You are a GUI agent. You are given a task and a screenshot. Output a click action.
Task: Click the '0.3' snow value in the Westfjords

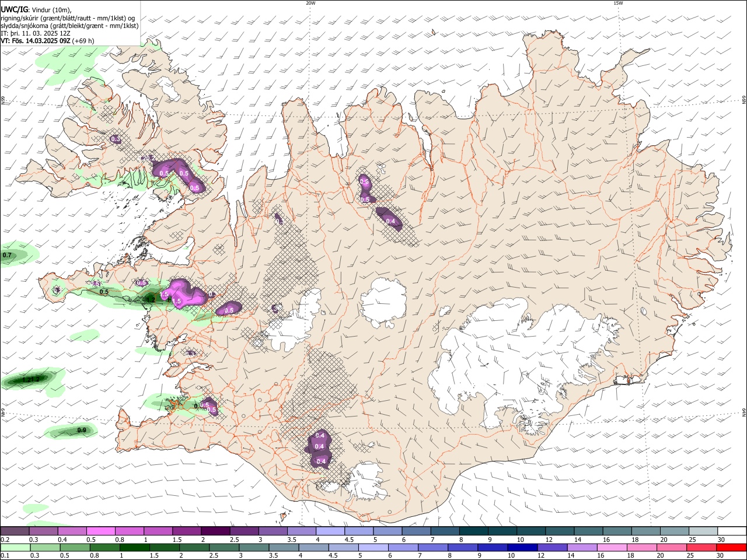pyautogui.click(x=116, y=139)
